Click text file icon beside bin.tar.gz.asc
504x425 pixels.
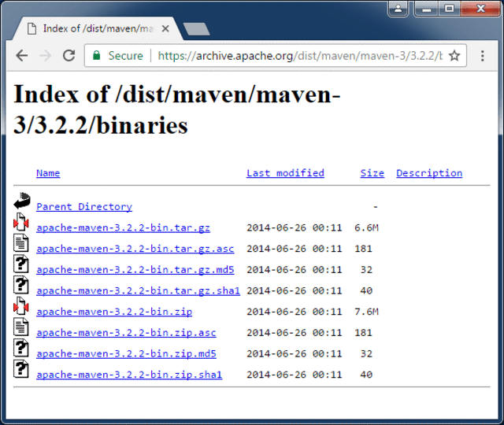[21, 243]
